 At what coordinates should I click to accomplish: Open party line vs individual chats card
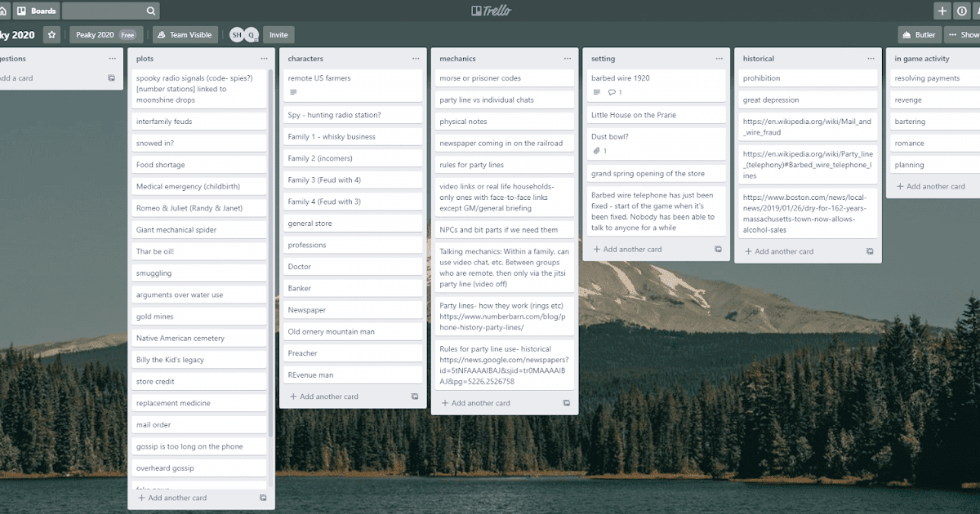tap(505, 100)
